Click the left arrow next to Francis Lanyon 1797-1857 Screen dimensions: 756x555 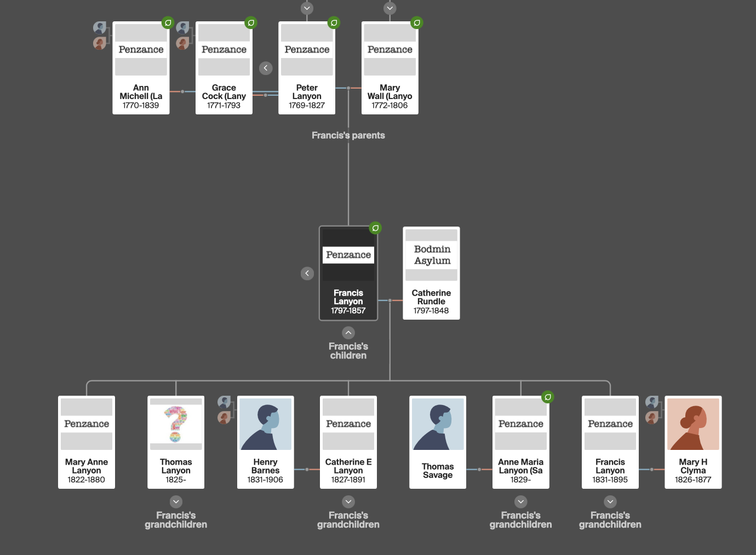307,274
